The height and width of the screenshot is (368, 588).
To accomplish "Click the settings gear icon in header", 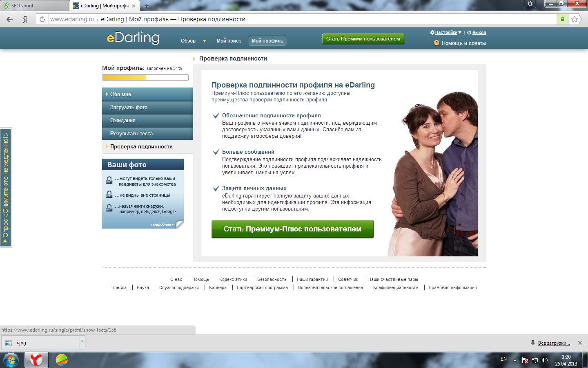I will pyautogui.click(x=432, y=32).
